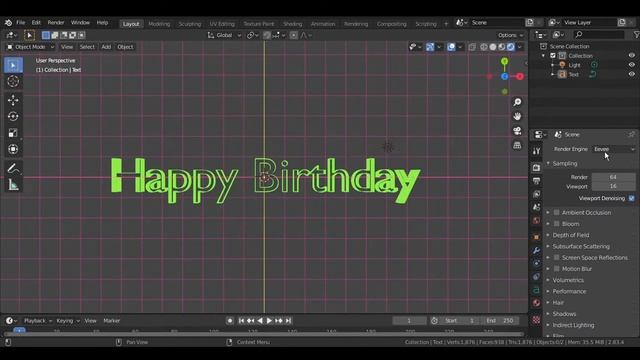Click the green Y axis gizmo
Image resolution: width=640 pixels, height=360 pixels.
point(504,61)
